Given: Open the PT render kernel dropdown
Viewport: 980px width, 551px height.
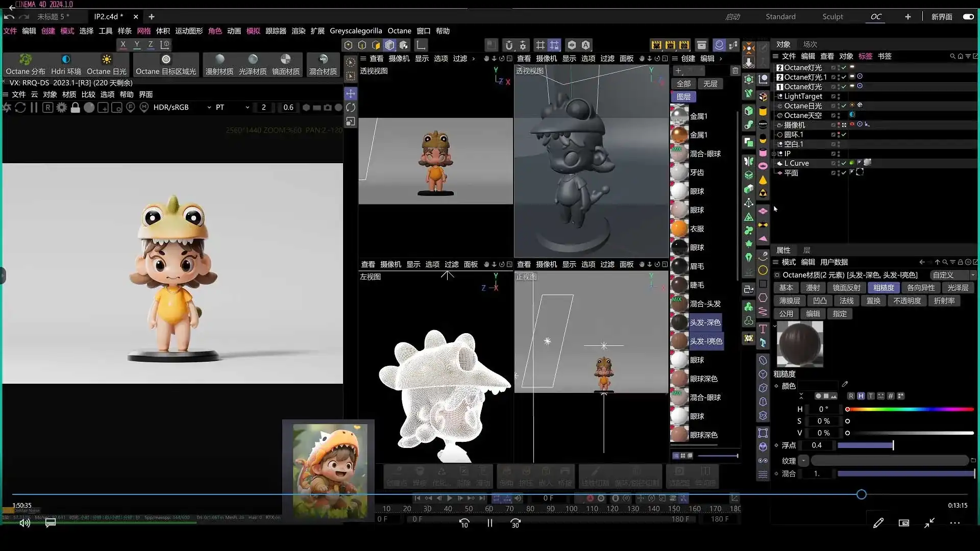Looking at the screenshot, I should [232, 108].
